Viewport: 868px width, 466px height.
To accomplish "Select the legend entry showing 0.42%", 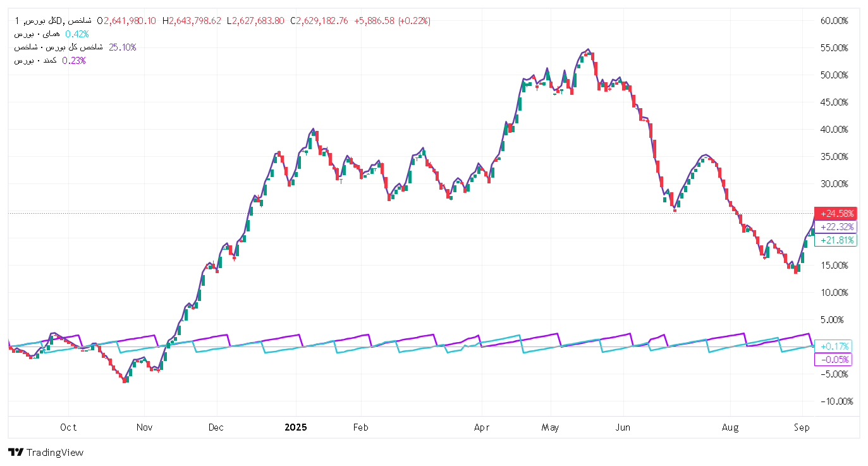I will 52,34.
